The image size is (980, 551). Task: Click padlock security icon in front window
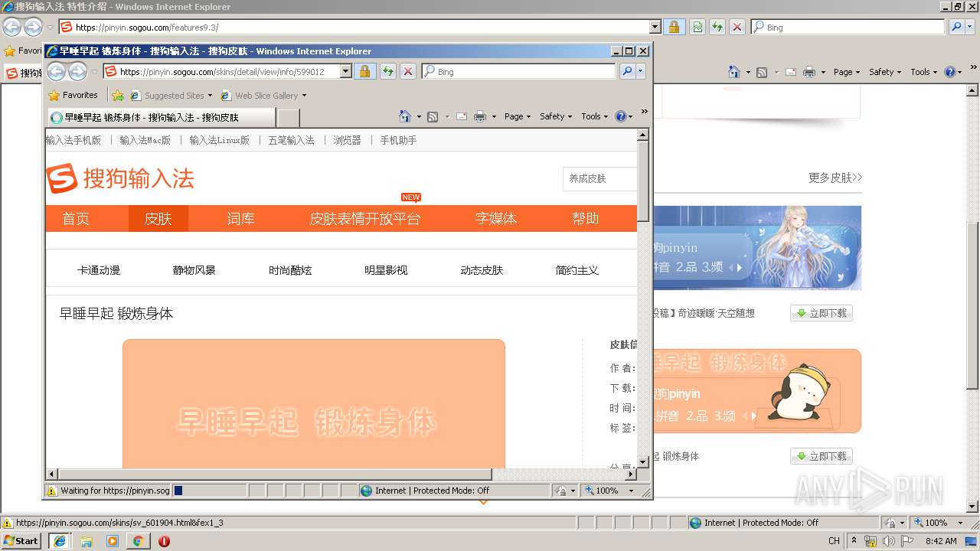tap(365, 71)
